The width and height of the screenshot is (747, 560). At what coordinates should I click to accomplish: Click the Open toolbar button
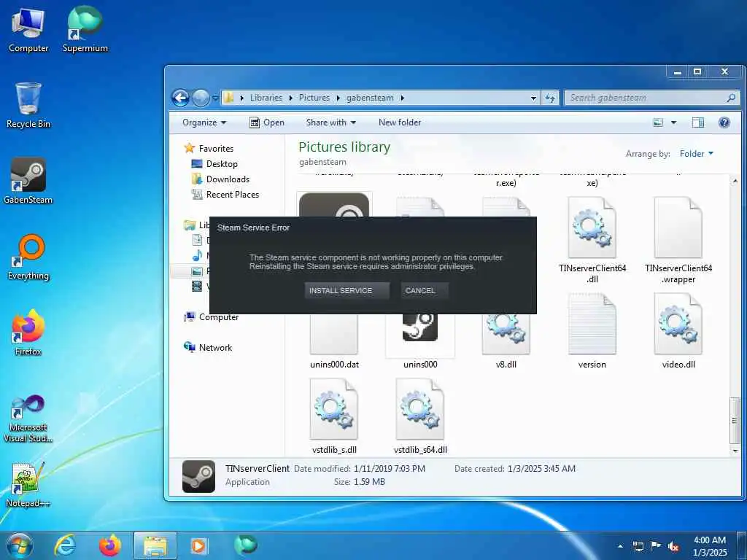point(267,122)
